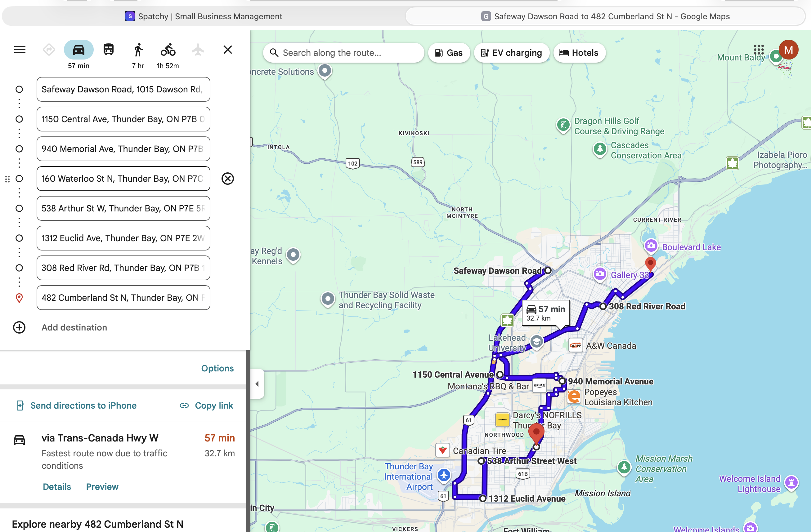This screenshot has height=532, width=811.
Task: Filter route by Hotels
Action: pyautogui.click(x=579, y=53)
